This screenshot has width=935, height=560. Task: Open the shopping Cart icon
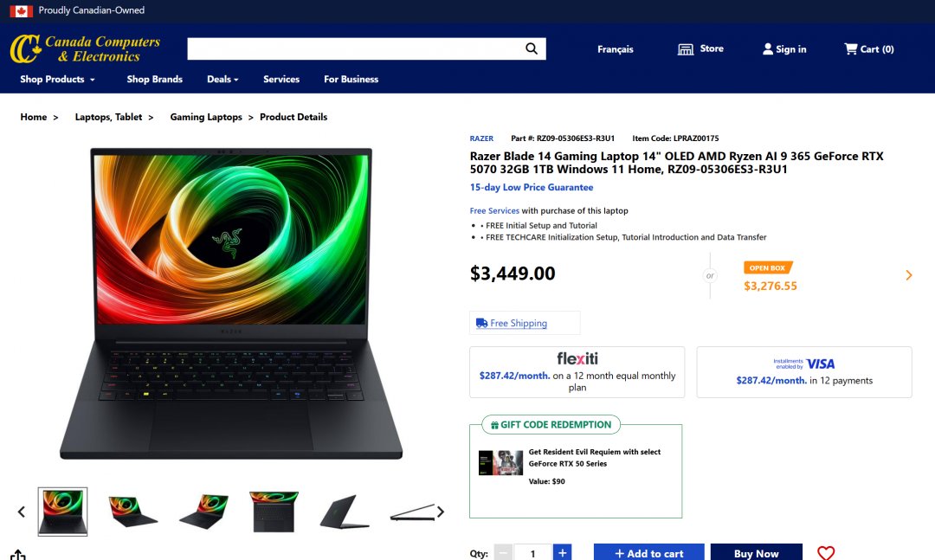[850, 49]
